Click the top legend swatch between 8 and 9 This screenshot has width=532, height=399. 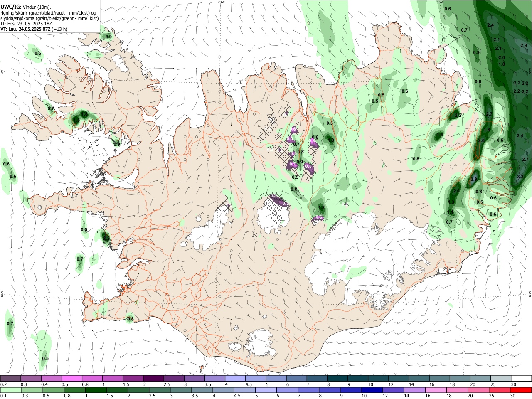pyautogui.click(x=337, y=378)
